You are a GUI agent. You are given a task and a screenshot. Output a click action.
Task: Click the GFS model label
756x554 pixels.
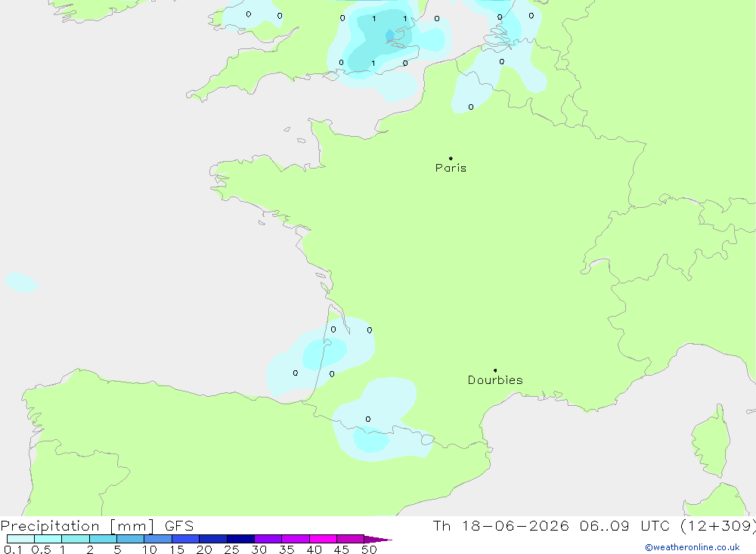179,526
